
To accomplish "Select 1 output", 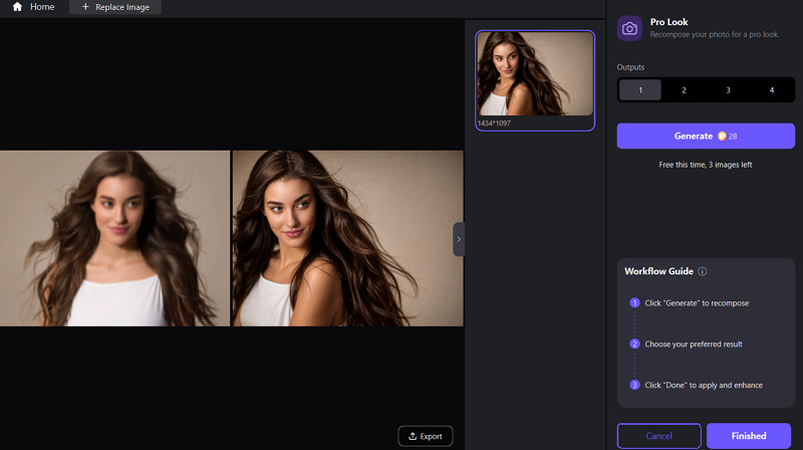I will click(640, 90).
